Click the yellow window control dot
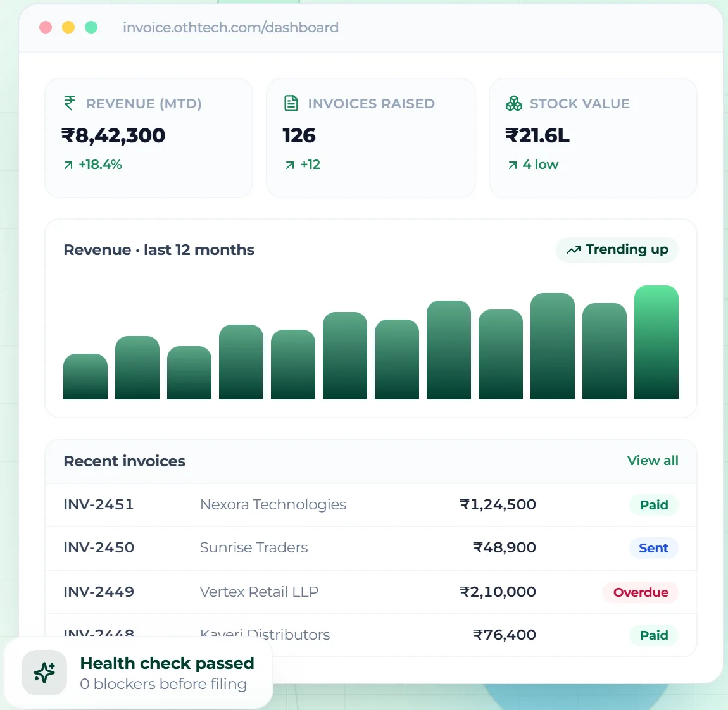 point(68,27)
